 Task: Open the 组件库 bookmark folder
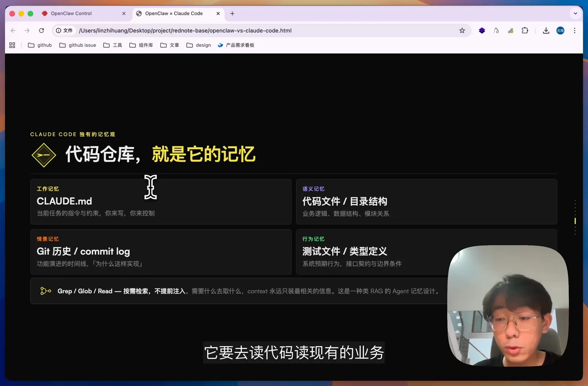coord(141,45)
